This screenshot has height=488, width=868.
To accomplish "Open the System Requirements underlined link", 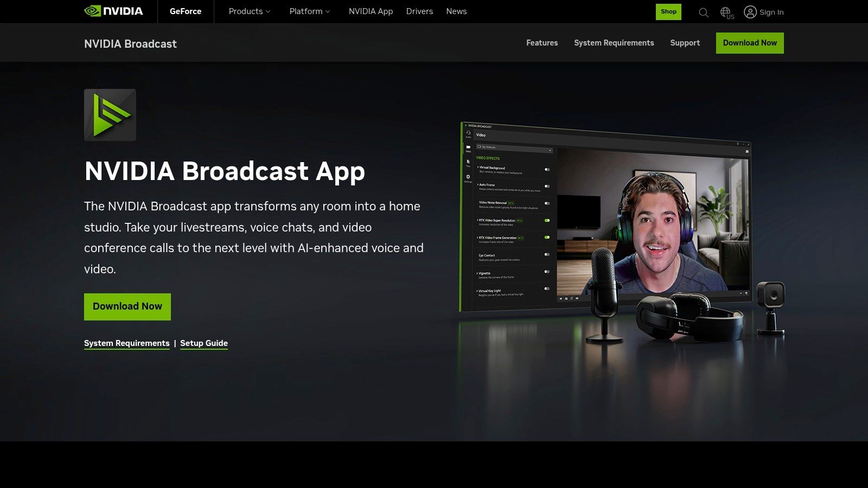I will pos(127,343).
